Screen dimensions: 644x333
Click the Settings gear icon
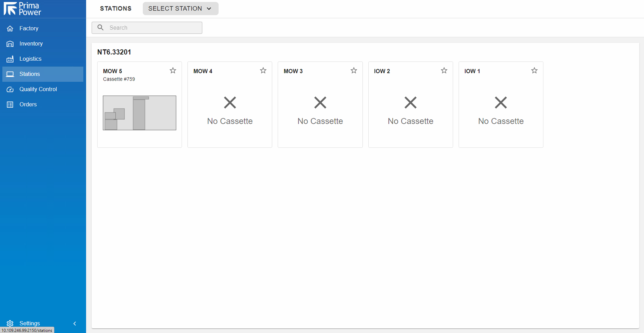point(10,323)
